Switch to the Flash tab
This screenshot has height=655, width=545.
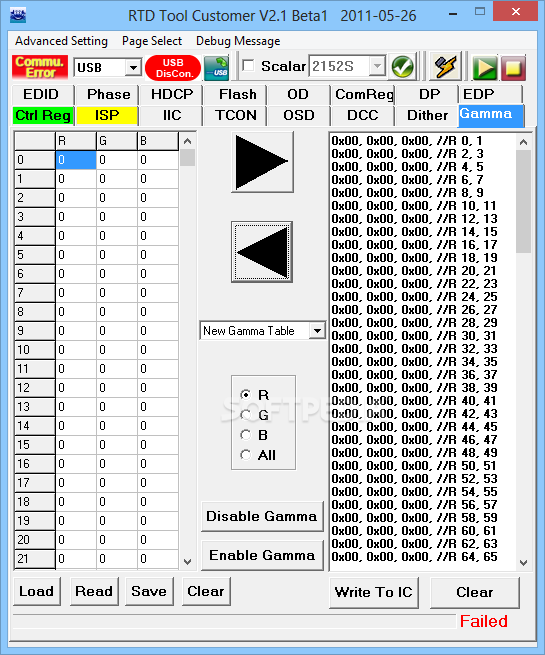pos(238,94)
